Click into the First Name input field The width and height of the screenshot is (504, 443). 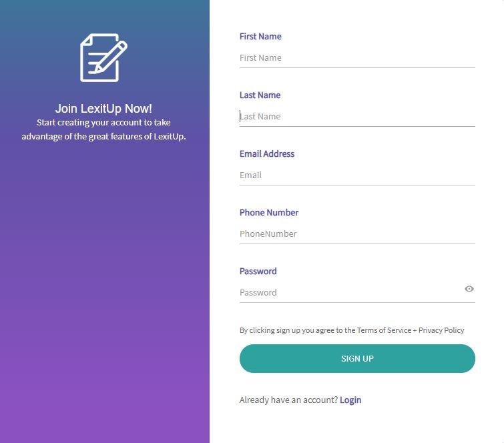[357, 58]
